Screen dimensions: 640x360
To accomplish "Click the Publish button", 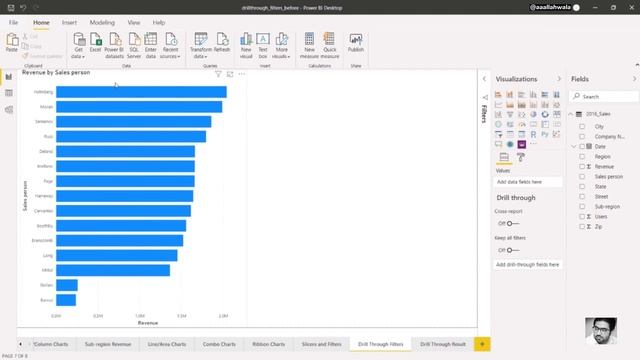I will pyautogui.click(x=356, y=42).
